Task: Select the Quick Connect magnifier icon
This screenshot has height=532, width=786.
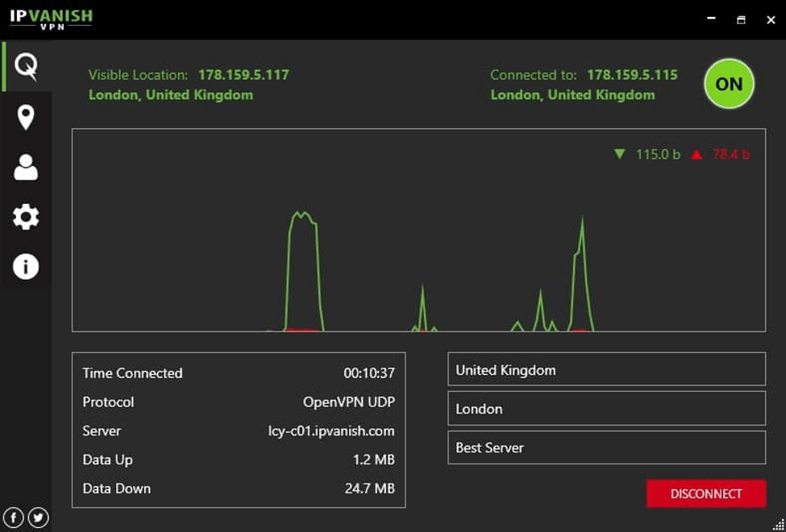Action: (x=27, y=68)
